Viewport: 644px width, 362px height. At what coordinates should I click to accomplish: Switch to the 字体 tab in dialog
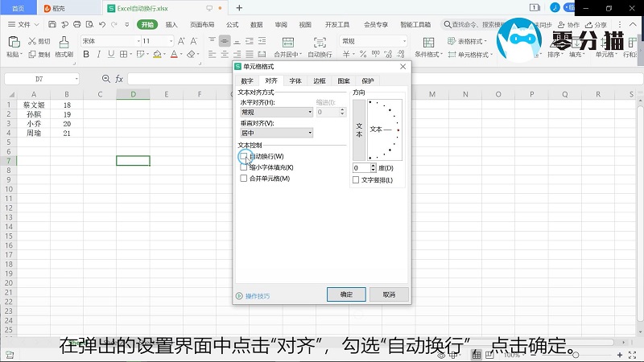tap(295, 81)
